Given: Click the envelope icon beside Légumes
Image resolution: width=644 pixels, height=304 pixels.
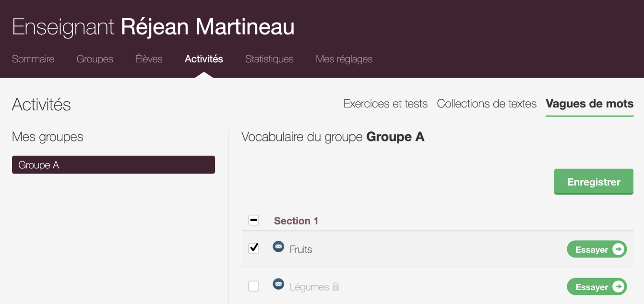Looking at the screenshot, I should [278, 284].
